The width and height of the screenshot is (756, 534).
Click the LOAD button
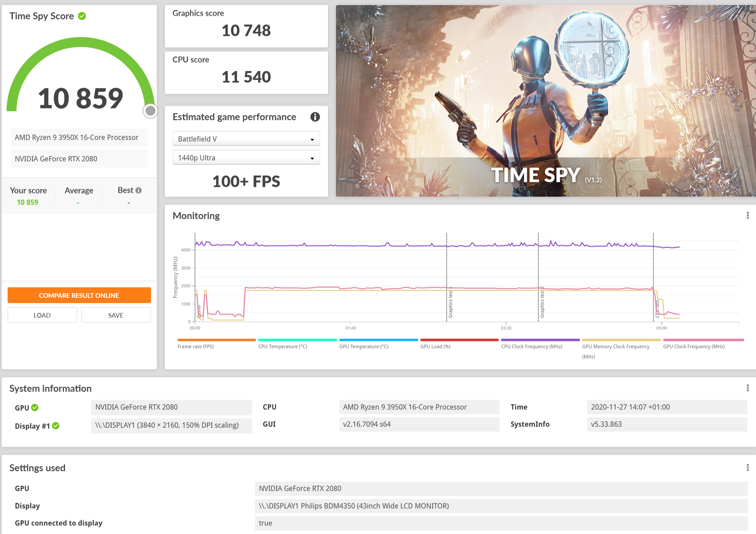pos(42,315)
